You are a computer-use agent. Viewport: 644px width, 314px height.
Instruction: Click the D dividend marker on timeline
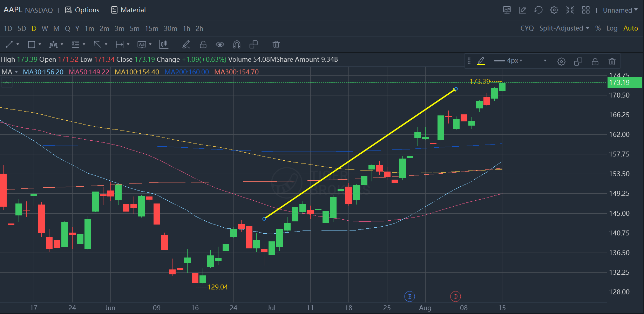click(455, 296)
